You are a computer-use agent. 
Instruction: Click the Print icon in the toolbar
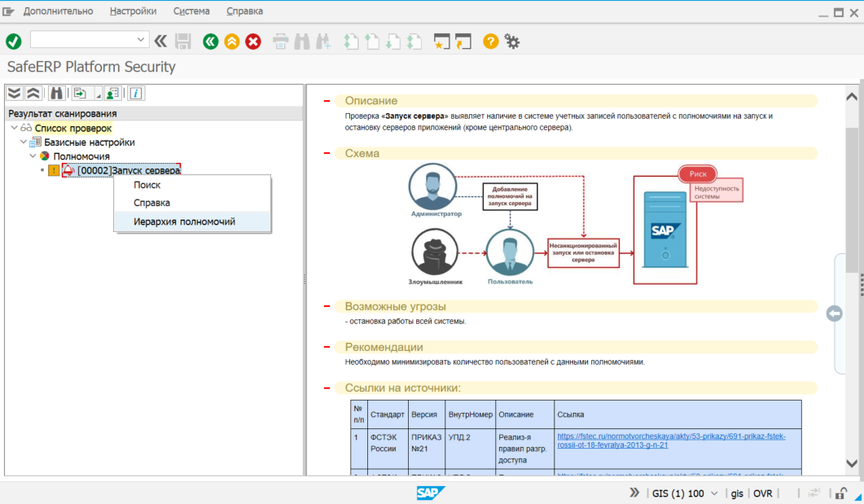280,42
